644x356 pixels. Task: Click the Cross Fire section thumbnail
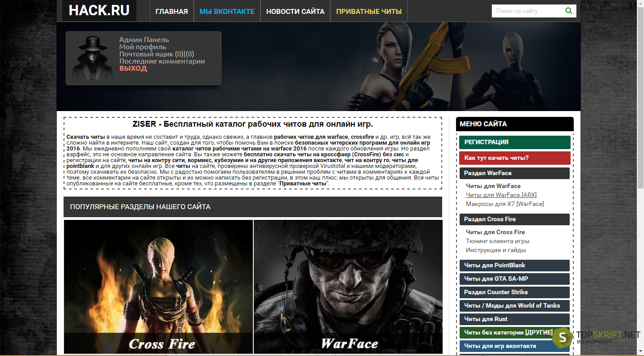[158, 287]
